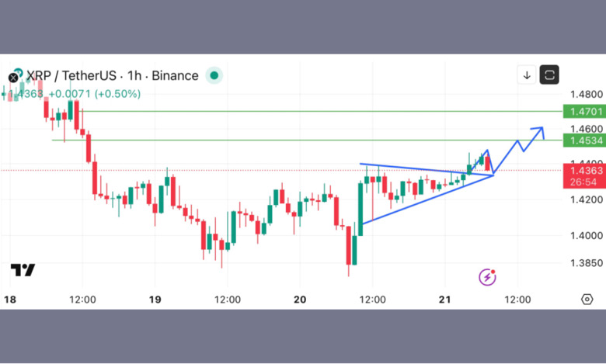
Task: Click the 1.4800 price axis label
Action: [585, 94]
